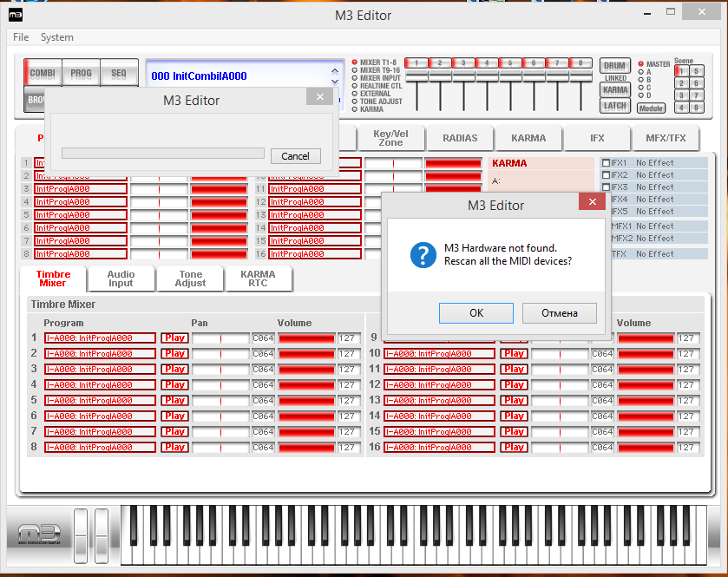The image size is (728, 577).
Task: Select KARMA module D radio
Action: tap(641, 95)
